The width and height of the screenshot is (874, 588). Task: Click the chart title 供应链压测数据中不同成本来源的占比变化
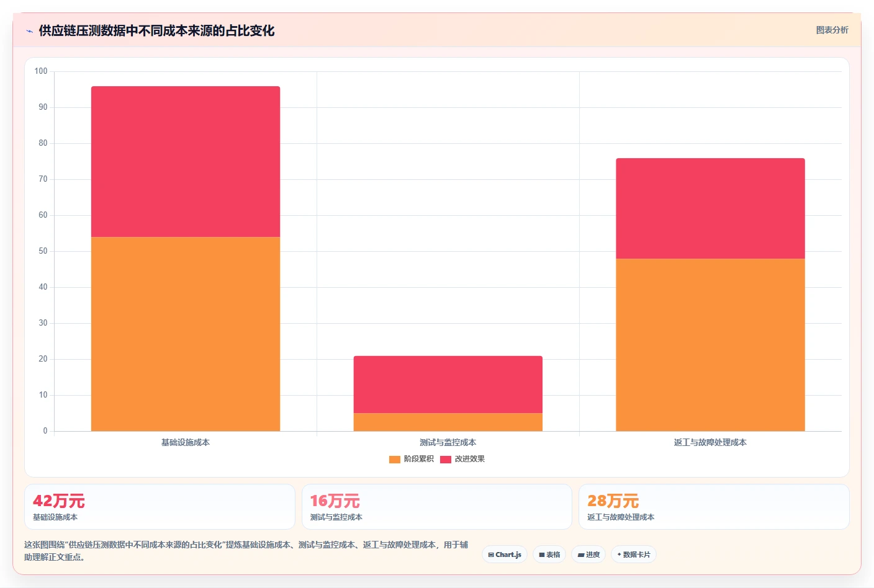click(x=156, y=30)
